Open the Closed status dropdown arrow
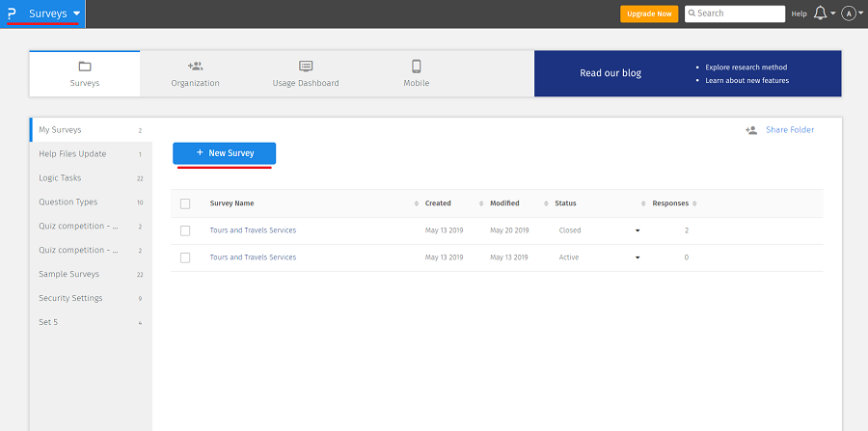This screenshot has height=431, width=868. [x=637, y=231]
